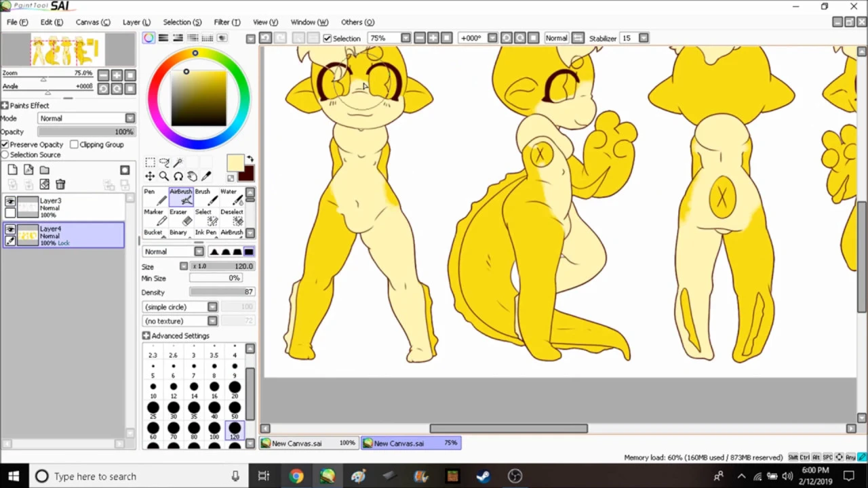The image size is (868, 488).
Task: Expand the Paints Effect section
Action: pyautogui.click(x=4, y=105)
